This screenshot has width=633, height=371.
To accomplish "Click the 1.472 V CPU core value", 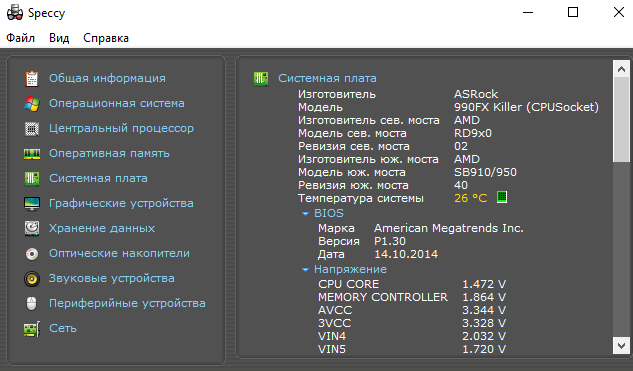I will [484, 284].
